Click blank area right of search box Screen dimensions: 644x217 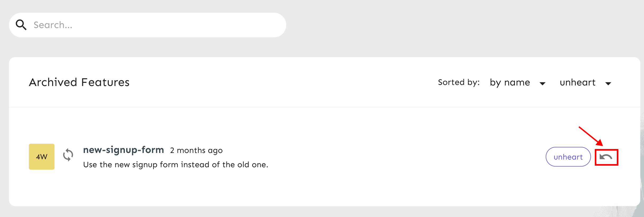[x=450, y=25]
